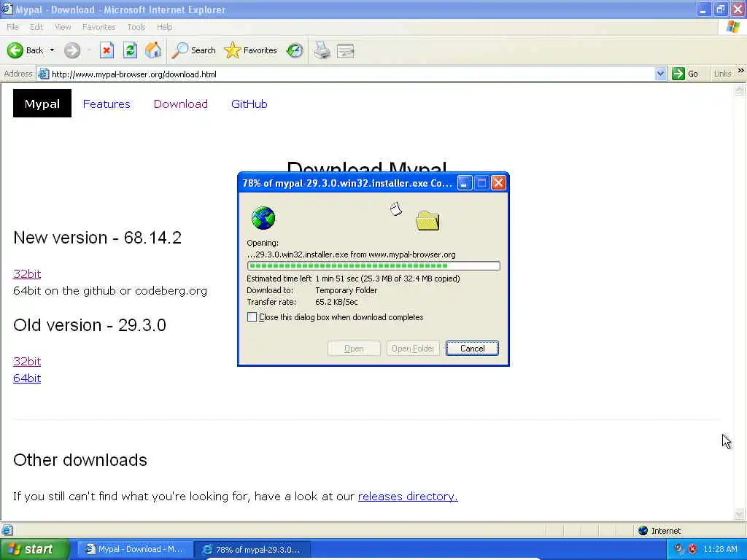Image resolution: width=747 pixels, height=560 pixels.
Task: Click the globe icon in download dialog
Action: (263, 218)
